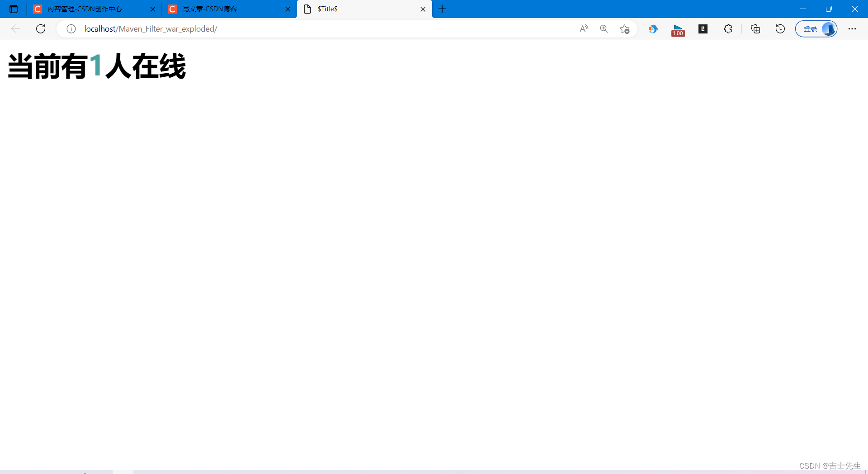Switch to the 内容管理-CSDN创作中心 tab

(x=94, y=9)
